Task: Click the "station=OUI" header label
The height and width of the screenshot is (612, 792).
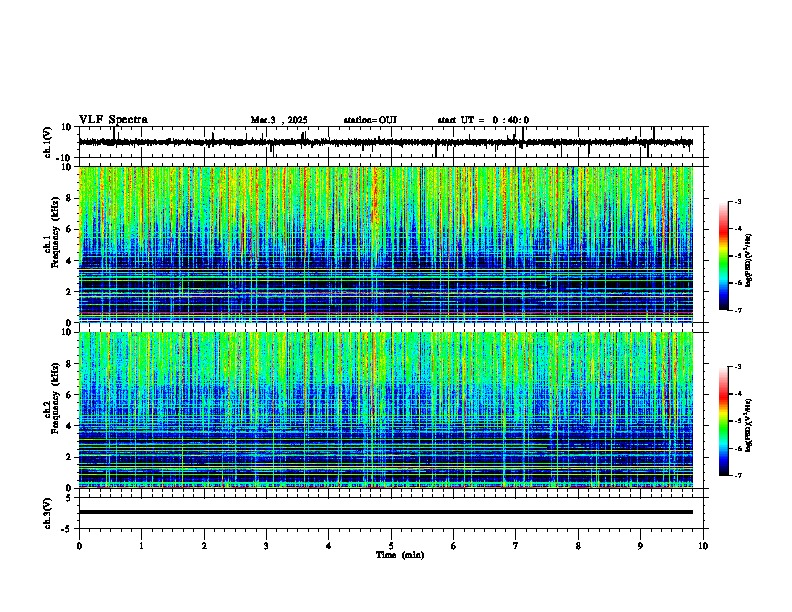Action: (x=370, y=120)
